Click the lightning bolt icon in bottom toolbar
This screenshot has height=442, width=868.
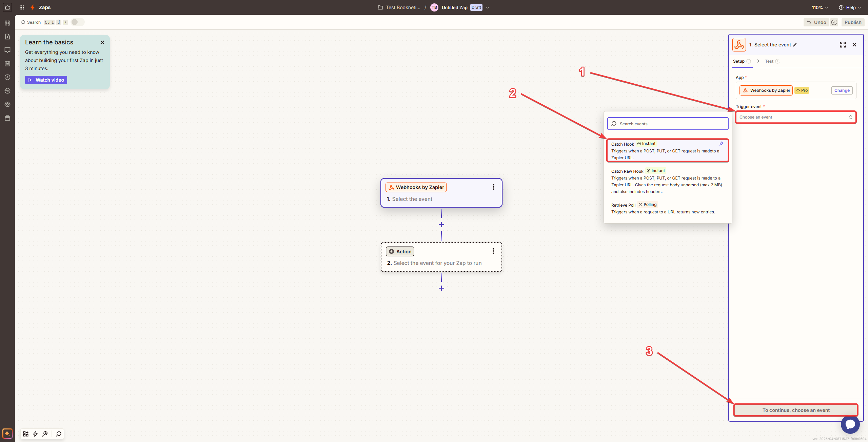35,434
